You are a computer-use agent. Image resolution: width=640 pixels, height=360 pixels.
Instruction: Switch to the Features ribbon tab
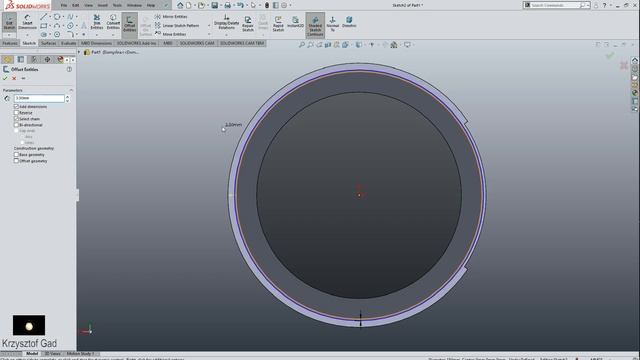10,43
